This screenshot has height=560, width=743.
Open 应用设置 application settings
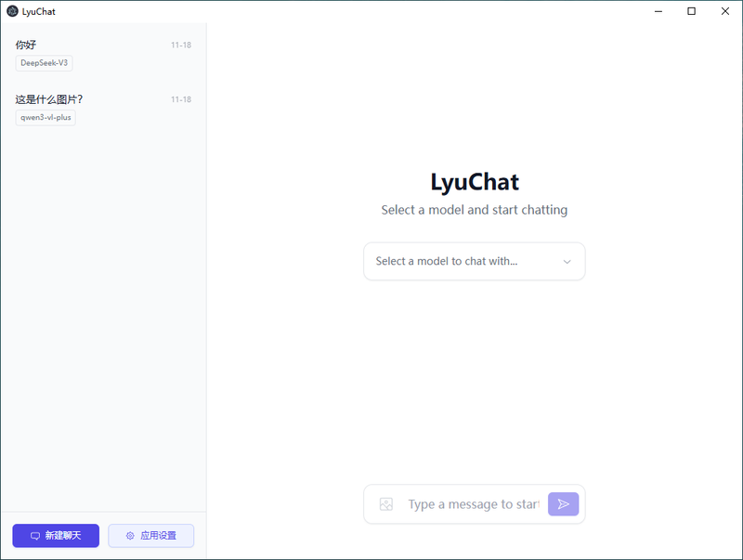[x=151, y=536]
